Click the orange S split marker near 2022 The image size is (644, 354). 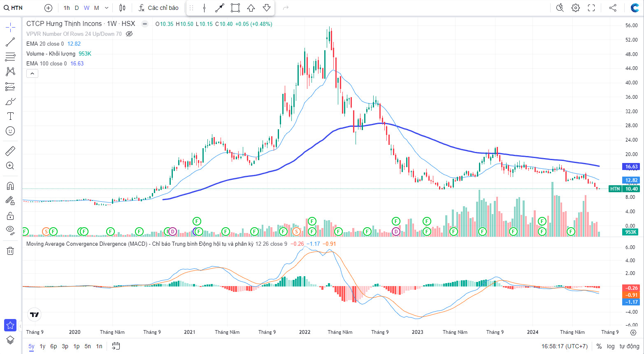[x=296, y=232]
